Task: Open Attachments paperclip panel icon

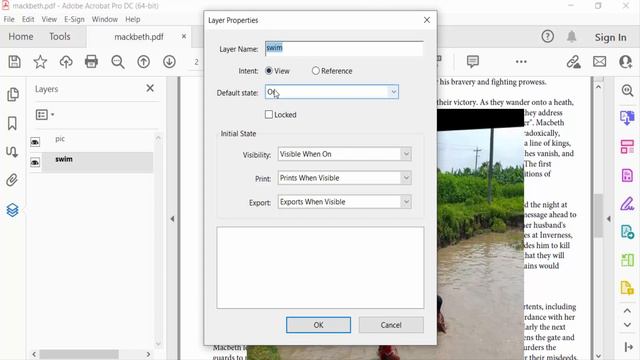Action: tap(12, 180)
